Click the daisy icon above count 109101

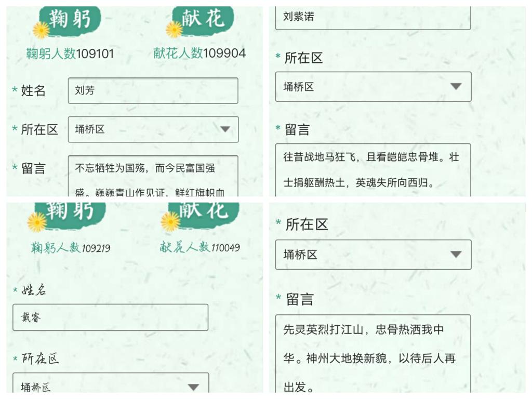41,30
